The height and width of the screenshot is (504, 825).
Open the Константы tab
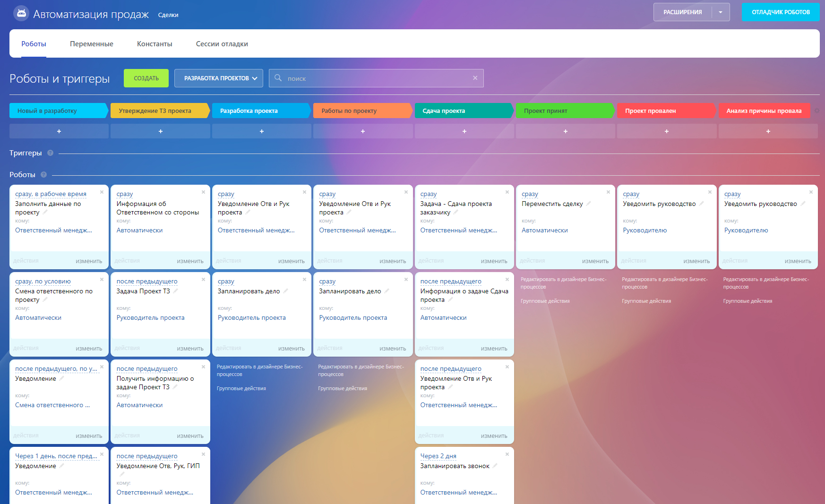(155, 44)
